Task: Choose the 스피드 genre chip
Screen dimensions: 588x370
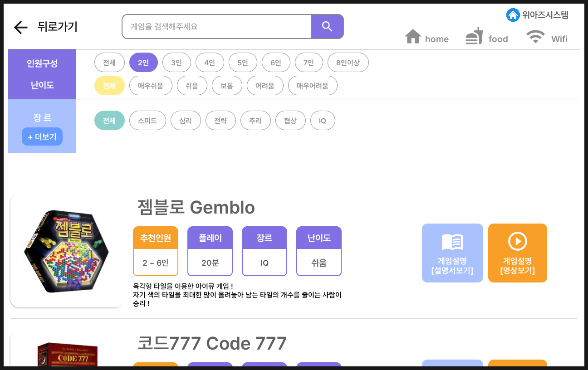Action: (x=147, y=121)
